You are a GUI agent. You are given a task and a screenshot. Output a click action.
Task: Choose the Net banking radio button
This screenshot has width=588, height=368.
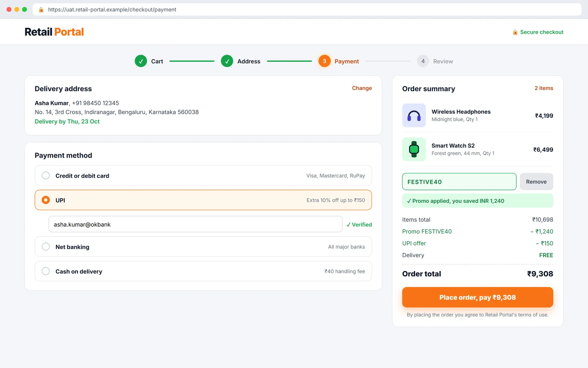click(x=46, y=247)
